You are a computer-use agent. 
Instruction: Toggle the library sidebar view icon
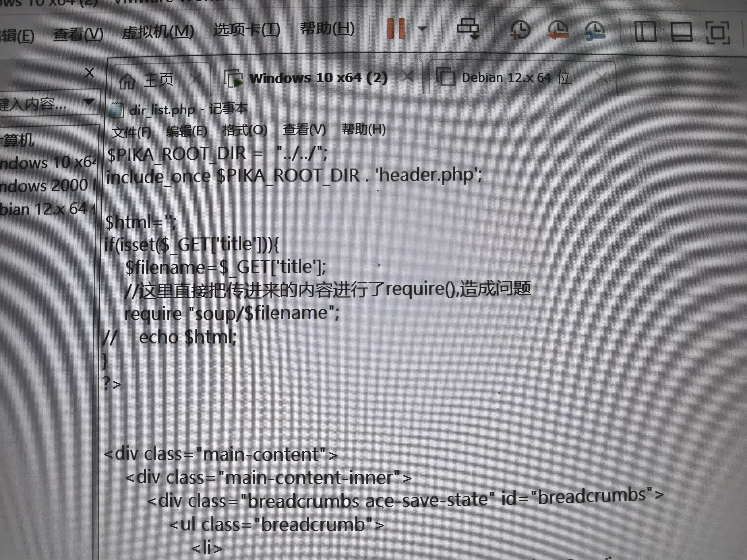[x=645, y=32]
